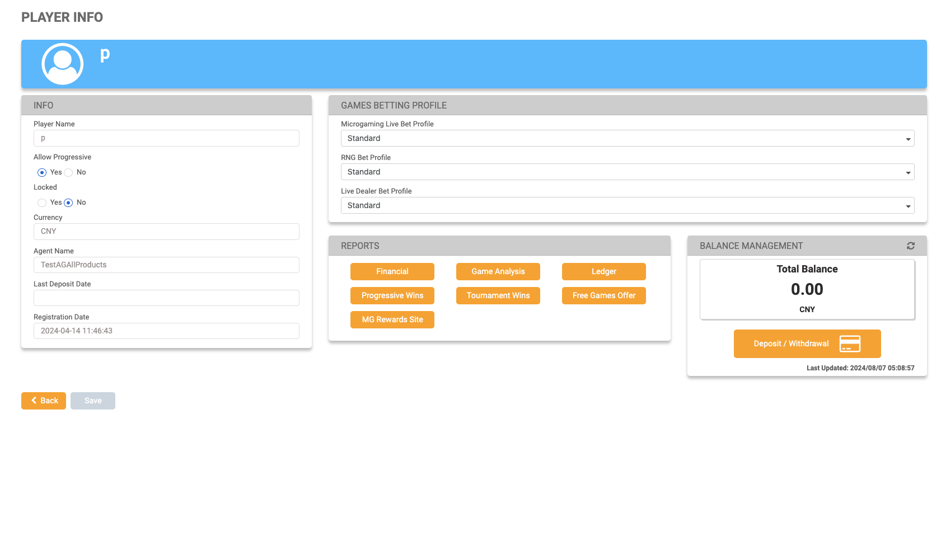
Task: Open Live Dealer Bet Profile dropdown
Action: click(x=627, y=205)
